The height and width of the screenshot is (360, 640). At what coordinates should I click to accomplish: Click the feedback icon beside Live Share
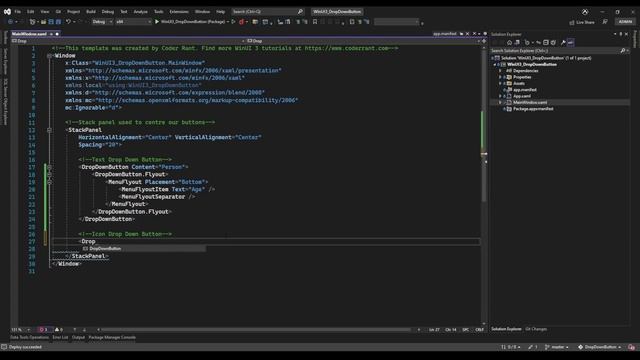pyautogui.click(x=605, y=22)
